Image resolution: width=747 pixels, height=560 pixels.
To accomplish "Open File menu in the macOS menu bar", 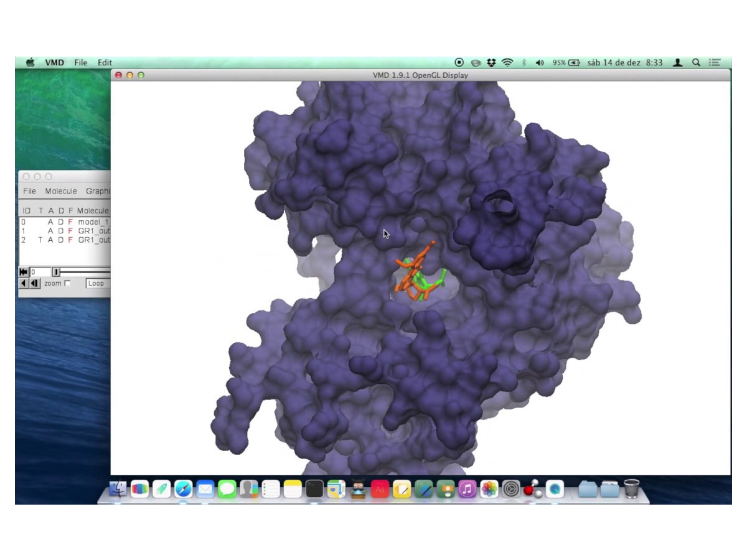I will click(81, 63).
